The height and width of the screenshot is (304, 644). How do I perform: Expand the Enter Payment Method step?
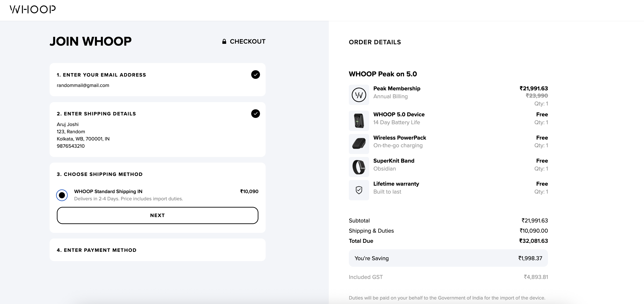[97, 250]
